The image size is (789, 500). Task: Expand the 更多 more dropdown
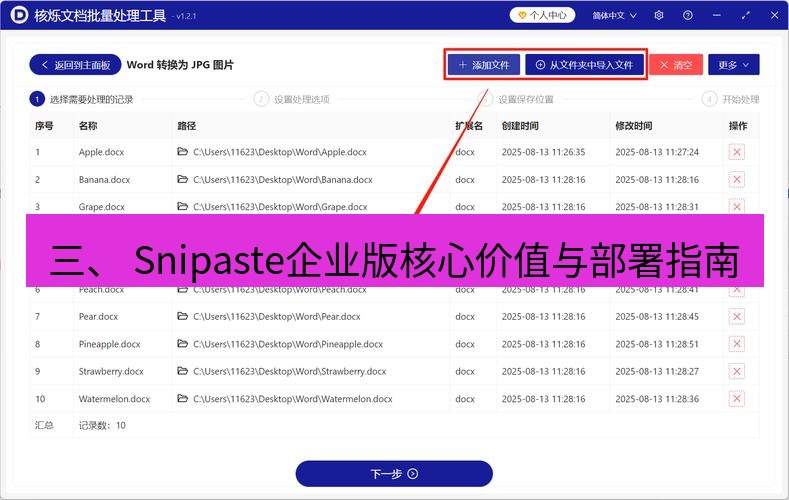click(733, 65)
